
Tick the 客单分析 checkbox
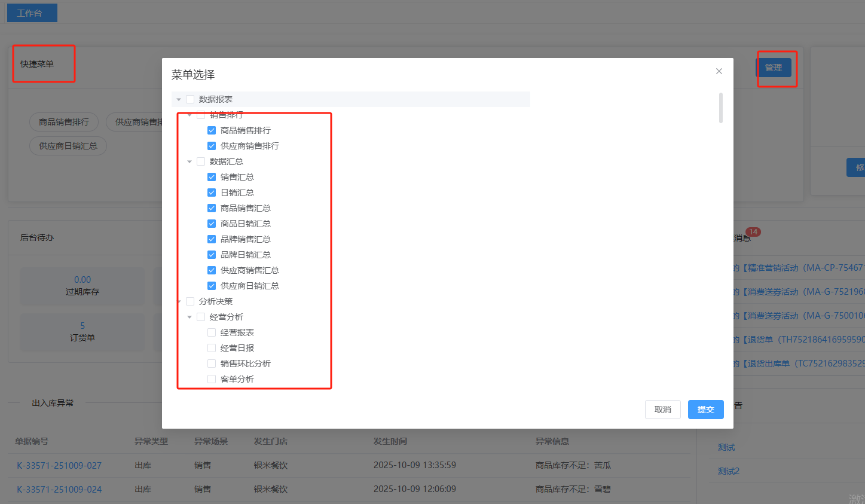pos(212,379)
